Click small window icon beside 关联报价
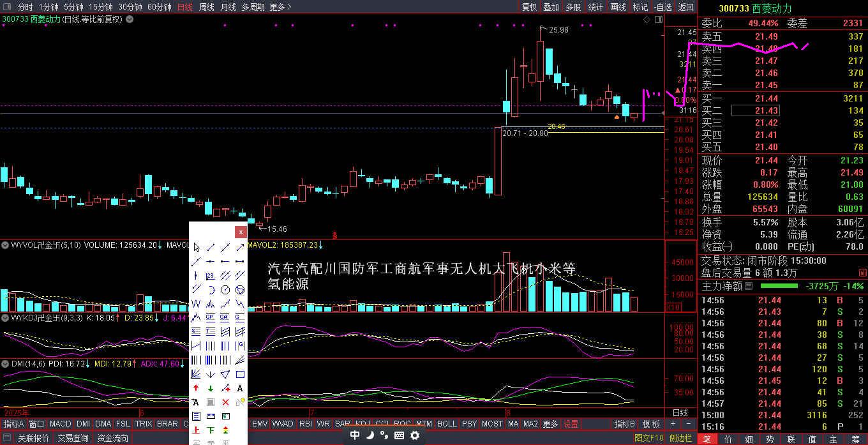This screenshot has height=445, width=868. click(x=8, y=438)
